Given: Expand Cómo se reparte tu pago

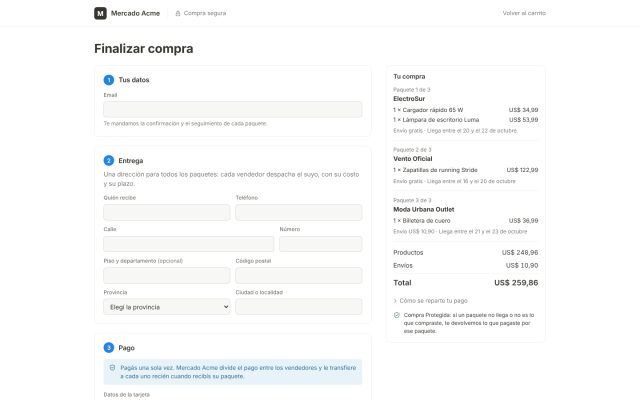Looking at the screenshot, I should pos(431,301).
